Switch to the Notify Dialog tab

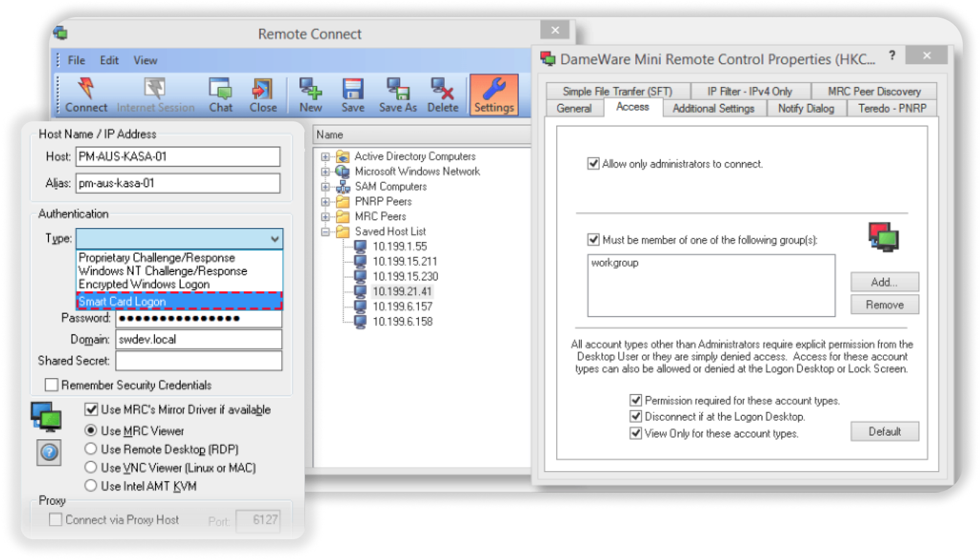click(806, 108)
